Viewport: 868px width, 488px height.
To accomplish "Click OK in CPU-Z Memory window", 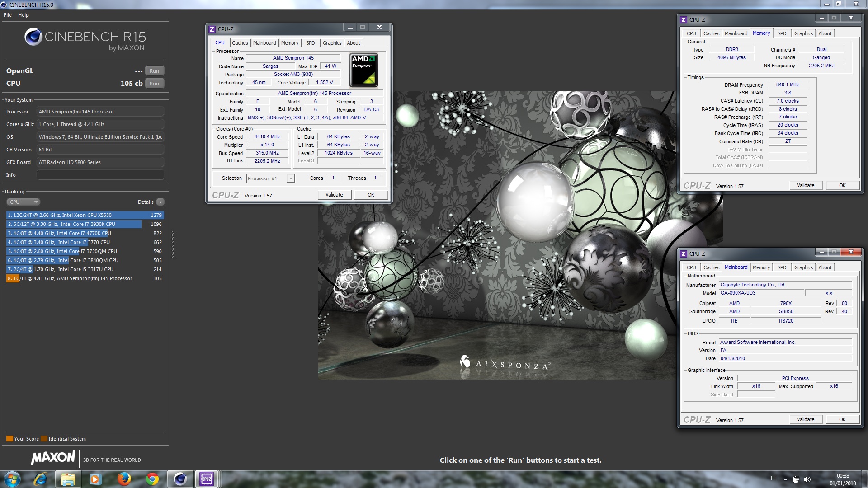I will 842,185.
